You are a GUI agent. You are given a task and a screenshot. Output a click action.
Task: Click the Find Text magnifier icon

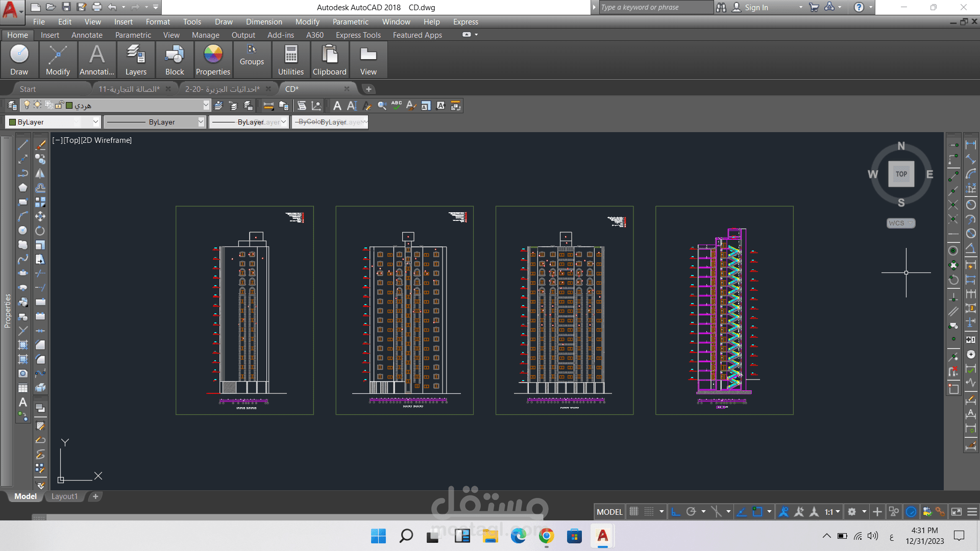point(382,106)
